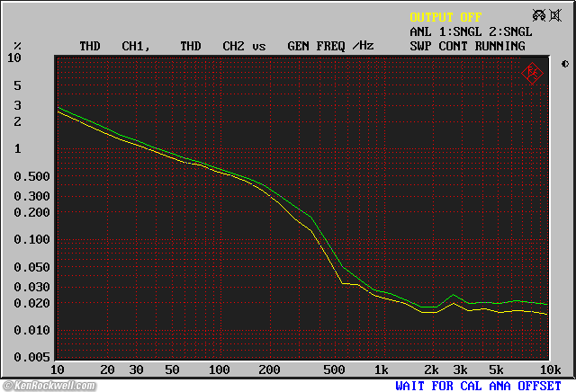The width and height of the screenshot is (576, 392).
Task: Click the X-axis label 1k
Action: click(381, 370)
